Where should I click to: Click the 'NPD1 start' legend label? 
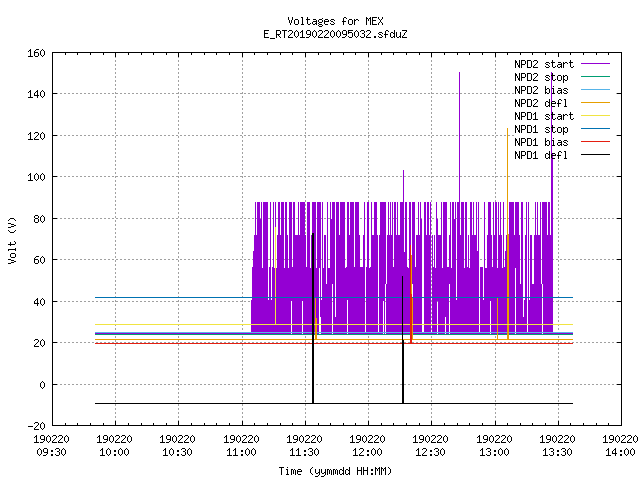[x=544, y=116]
